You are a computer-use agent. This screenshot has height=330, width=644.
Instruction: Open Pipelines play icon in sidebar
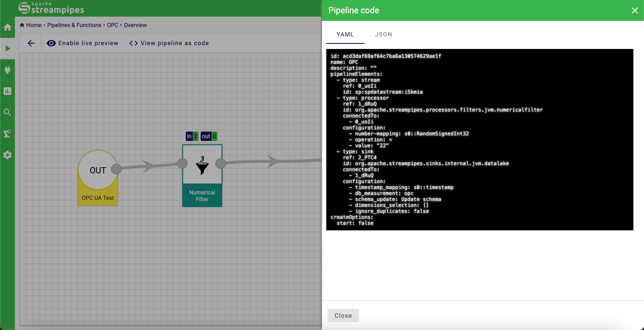(x=7, y=48)
